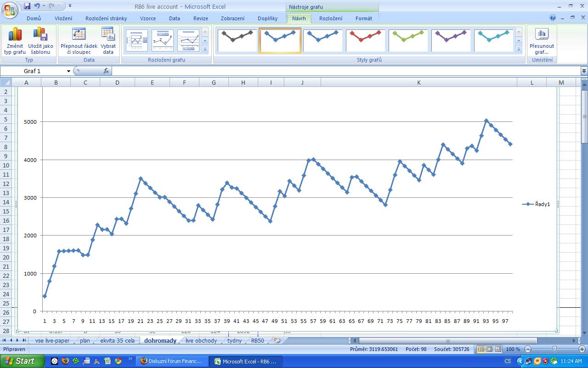This screenshot has height=368, width=588.
Task: Undo the last action
Action: tap(37, 6)
